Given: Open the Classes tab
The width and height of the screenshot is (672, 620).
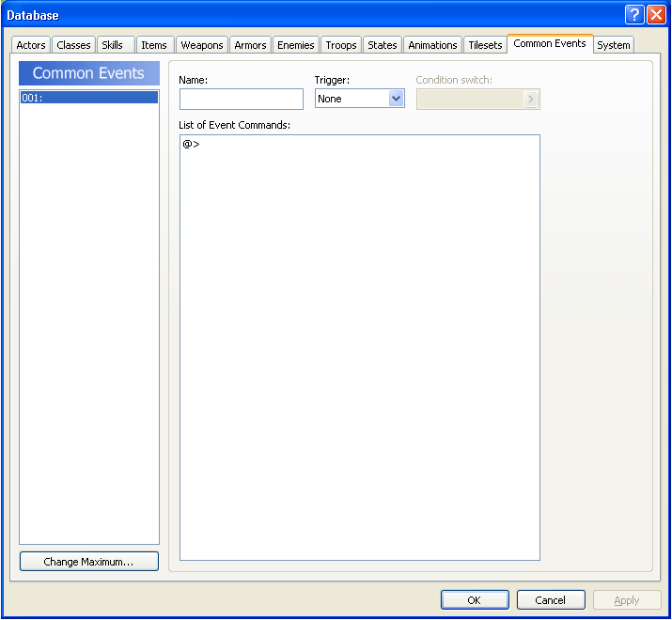Looking at the screenshot, I should click(73, 45).
